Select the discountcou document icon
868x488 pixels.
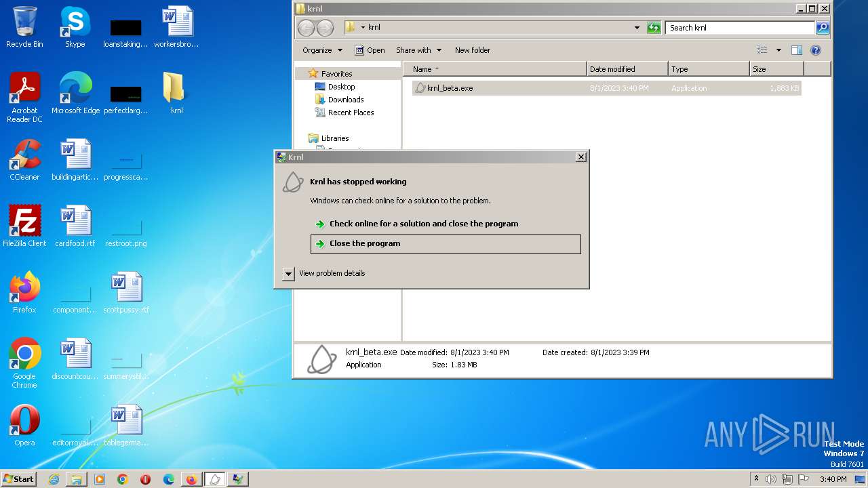click(75, 359)
